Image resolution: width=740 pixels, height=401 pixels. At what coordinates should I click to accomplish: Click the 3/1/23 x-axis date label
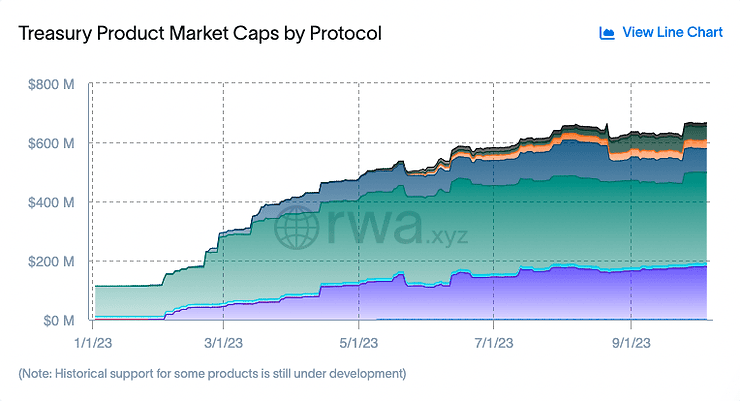pyautogui.click(x=223, y=343)
